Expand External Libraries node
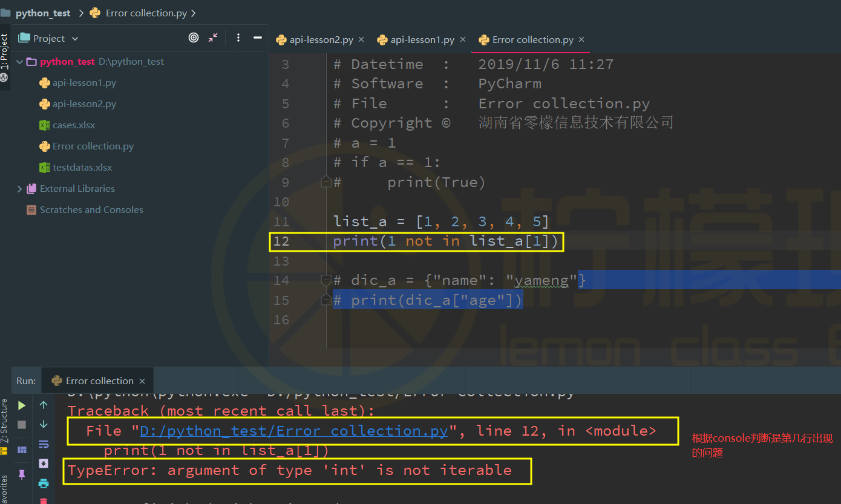 click(x=20, y=189)
